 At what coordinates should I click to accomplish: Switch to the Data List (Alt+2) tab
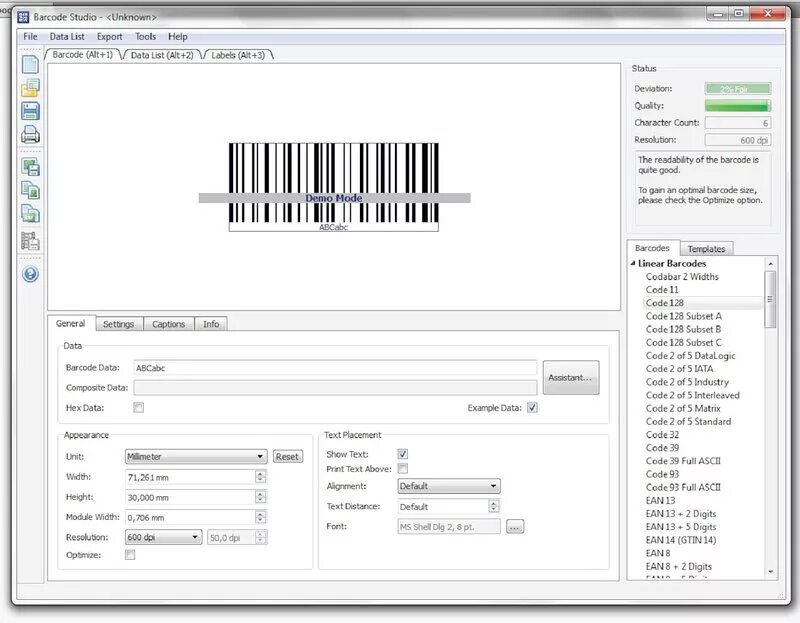pyautogui.click(x=162, y=55)
